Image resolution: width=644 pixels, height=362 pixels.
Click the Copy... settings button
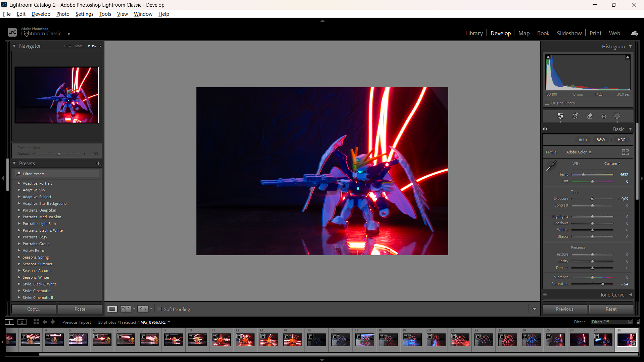coord(34,309)
